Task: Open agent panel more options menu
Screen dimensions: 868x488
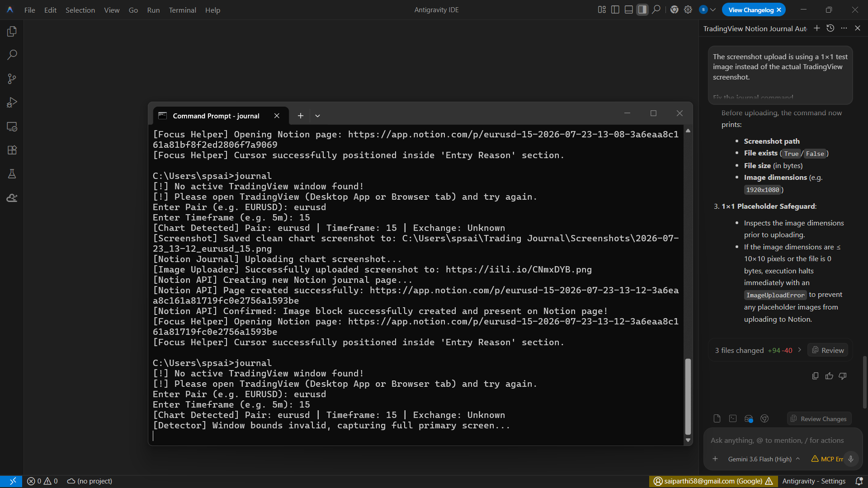Action: 844,28
